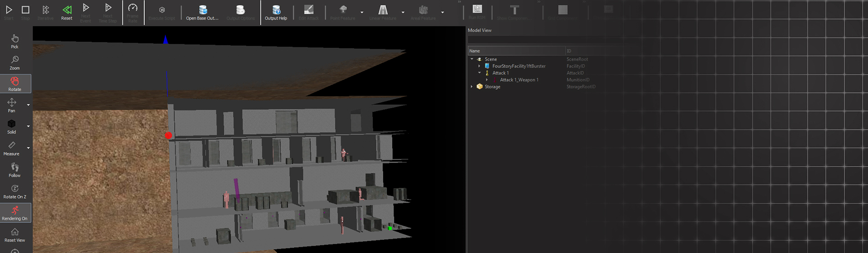Collapse the Attack 1 node
868x253 pixels.
tap(479, 73)
